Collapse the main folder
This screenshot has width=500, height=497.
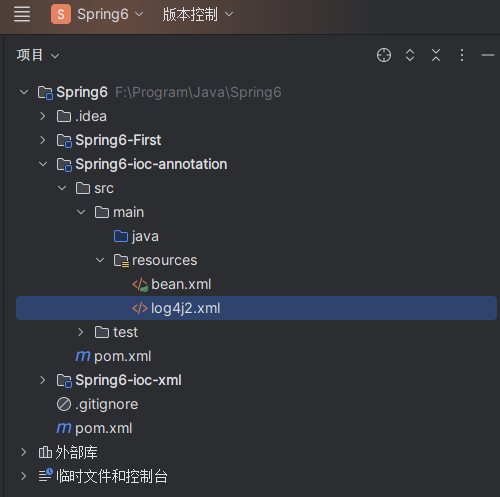[81, 212]
